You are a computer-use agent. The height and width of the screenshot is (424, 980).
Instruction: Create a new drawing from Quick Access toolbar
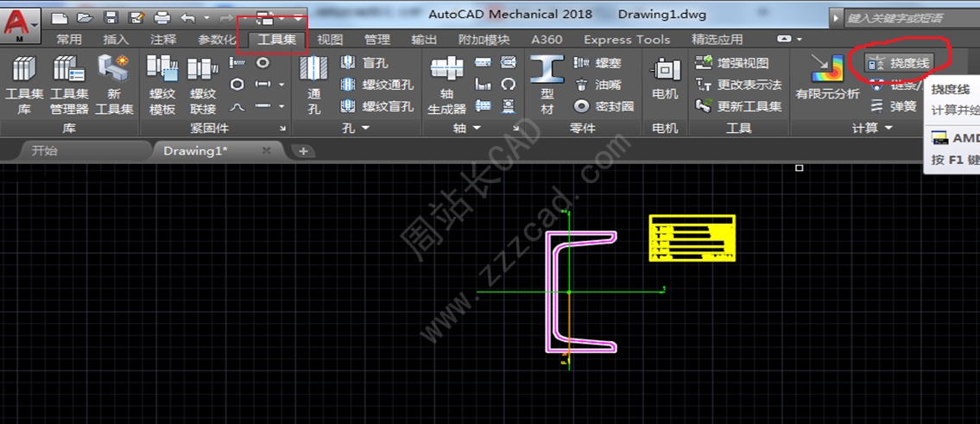point(58,17)
